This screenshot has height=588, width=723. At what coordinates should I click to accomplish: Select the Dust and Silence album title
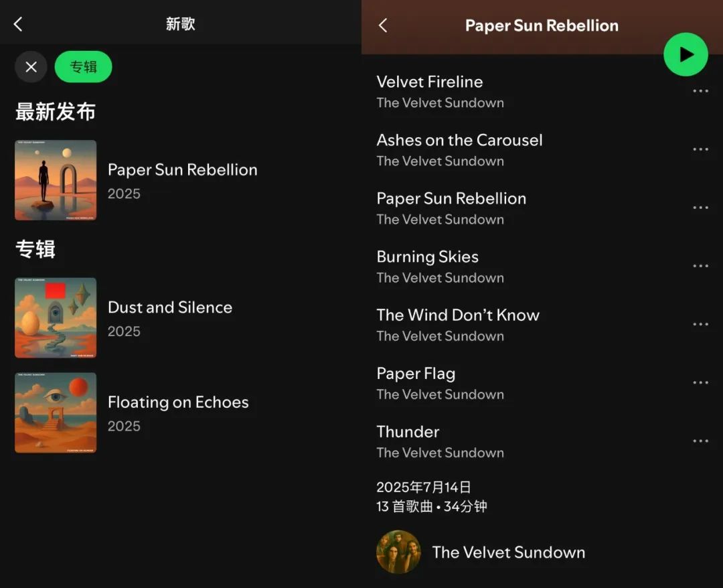pos(170,307)
